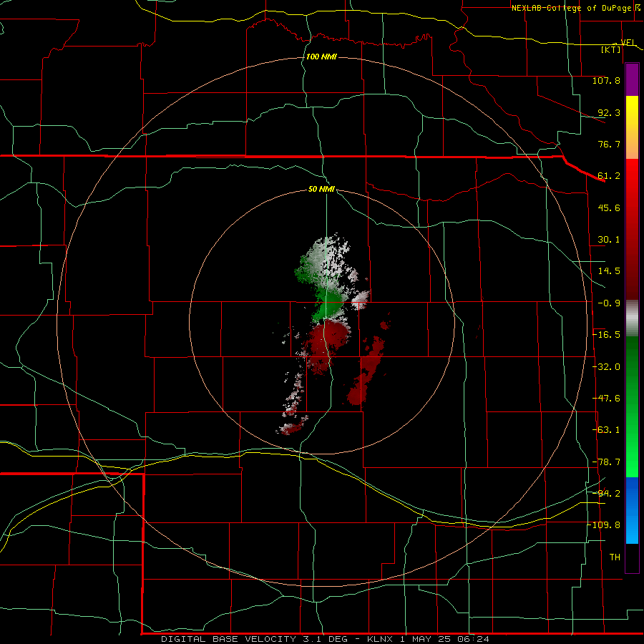The image size is (644, 644).
Task: Click the VEL legend heading
Action: pyautogui.click(x=628, y=42)
